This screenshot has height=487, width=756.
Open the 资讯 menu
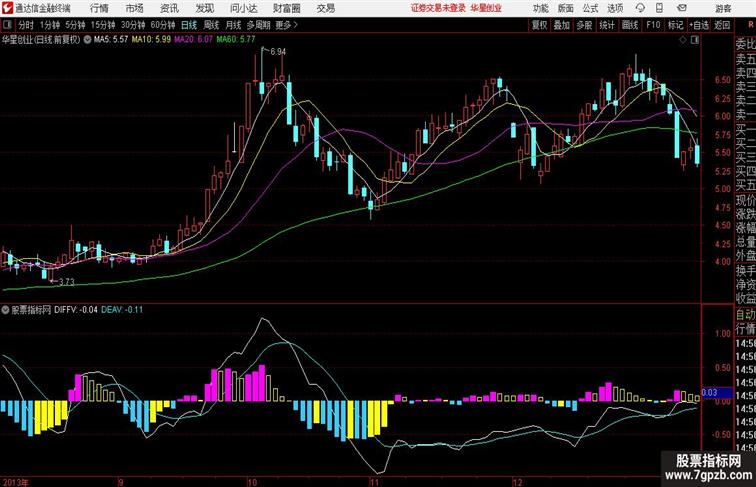tap(169, 8)
